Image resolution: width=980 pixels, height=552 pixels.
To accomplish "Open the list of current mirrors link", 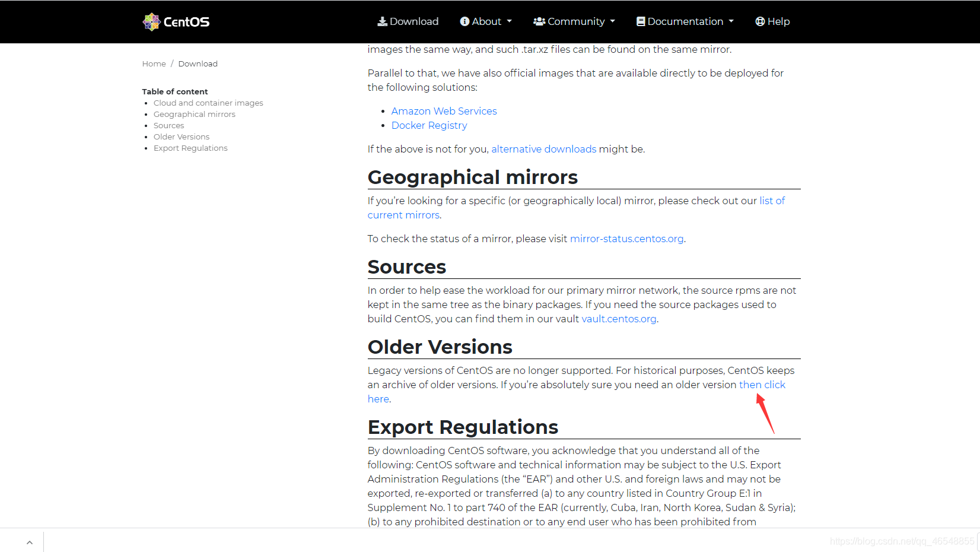I will pyautogui.click(x=772, y=201).
